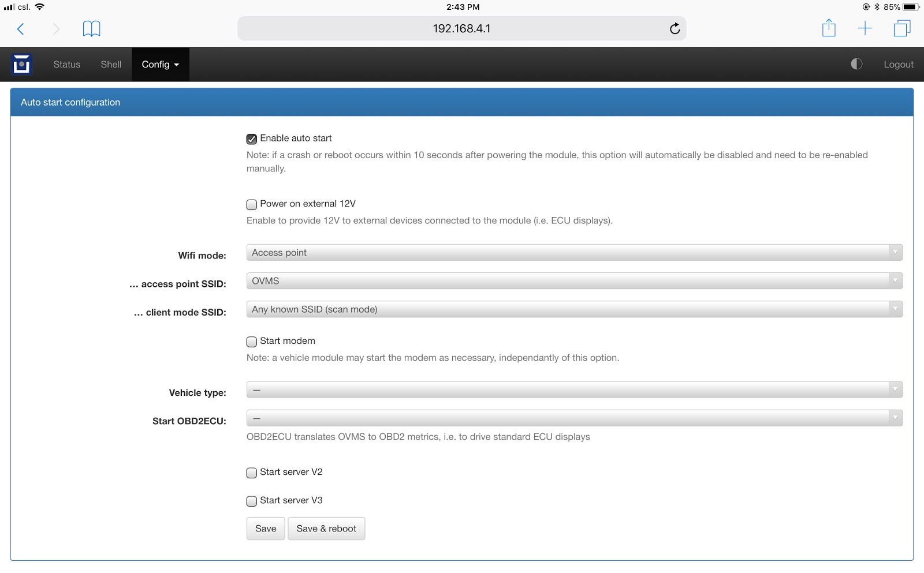The width and height of the screenshot is (924, 573).
Task: Tap the battery indicator in status bar
Action: (x=911, y=7)
